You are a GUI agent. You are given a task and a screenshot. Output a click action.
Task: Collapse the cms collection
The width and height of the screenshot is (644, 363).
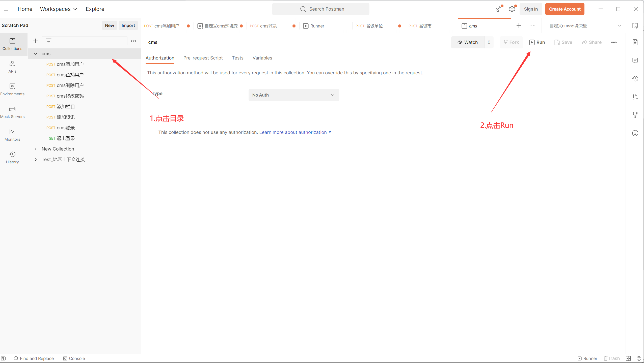(36, 54)
